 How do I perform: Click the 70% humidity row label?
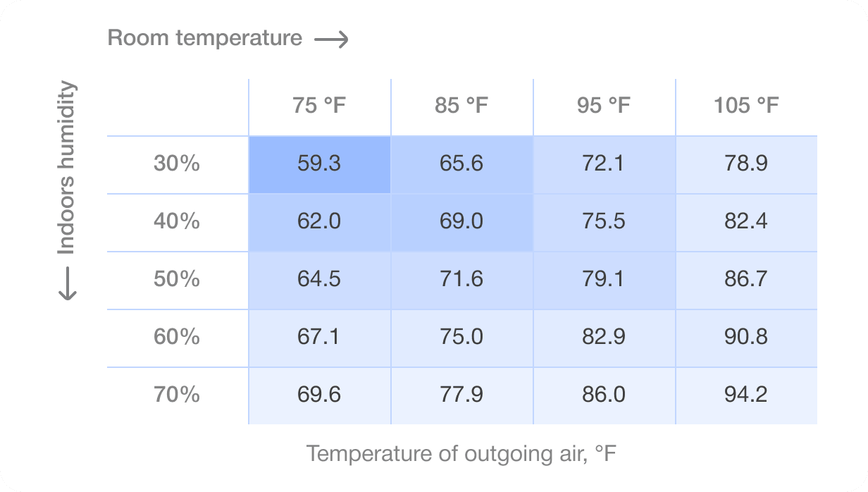[x=177, y=395]
